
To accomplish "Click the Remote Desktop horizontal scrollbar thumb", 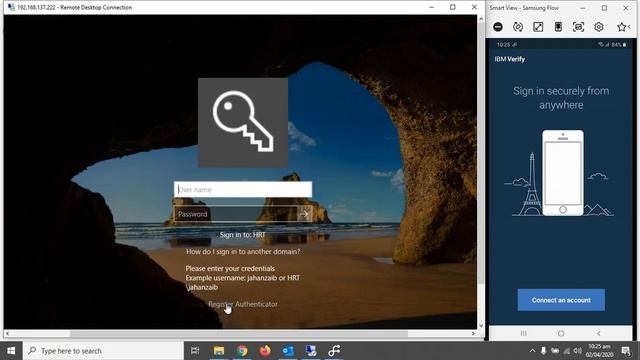I will tap(238, 333).
